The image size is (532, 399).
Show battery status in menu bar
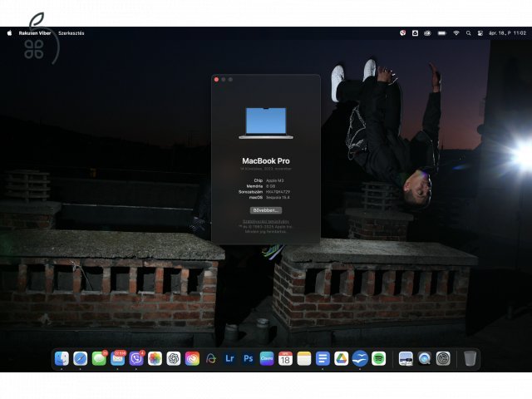(x=441, y=33)
